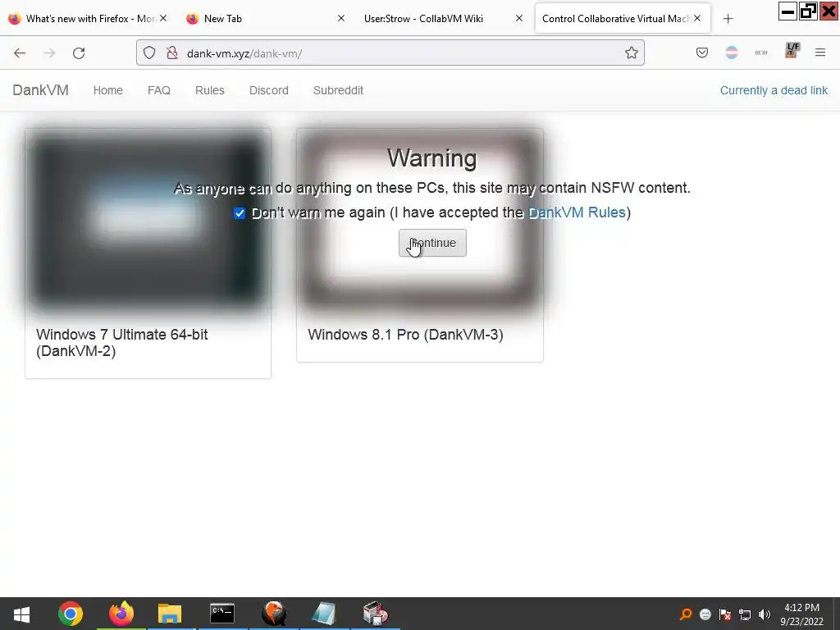The width and height of the screenshot is (840, 630).
Task: Close the New Tab tab
Action: 340,18
